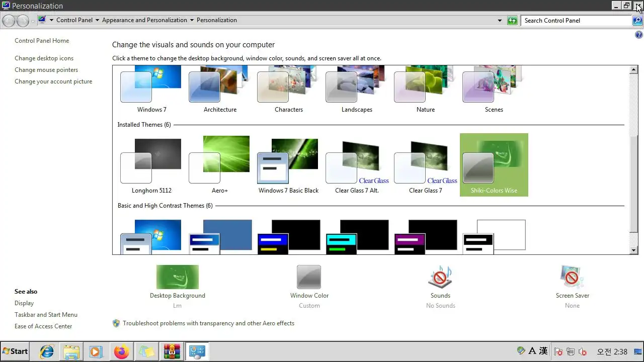Open Window Color settings

tap(309, 287)
